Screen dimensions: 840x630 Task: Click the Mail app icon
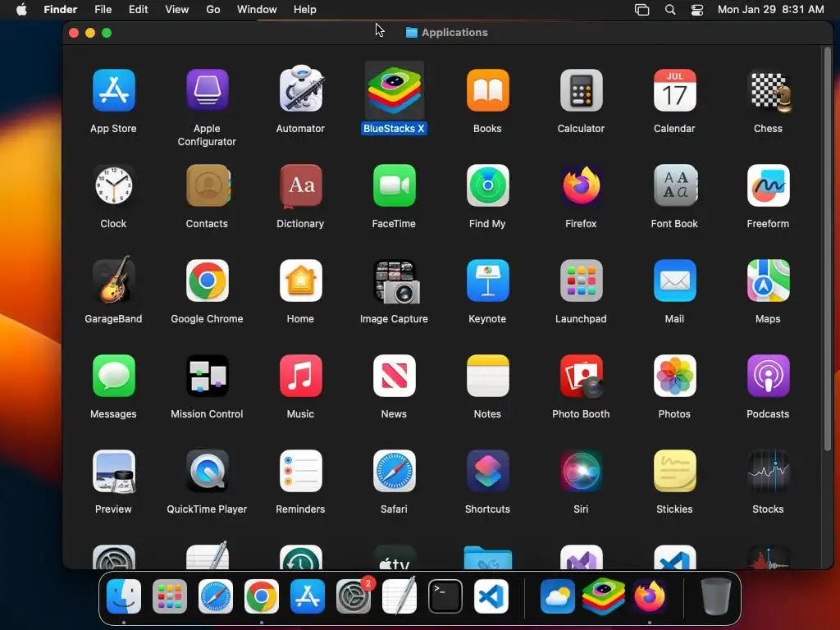pyautogui.click(x=674, y=281)
